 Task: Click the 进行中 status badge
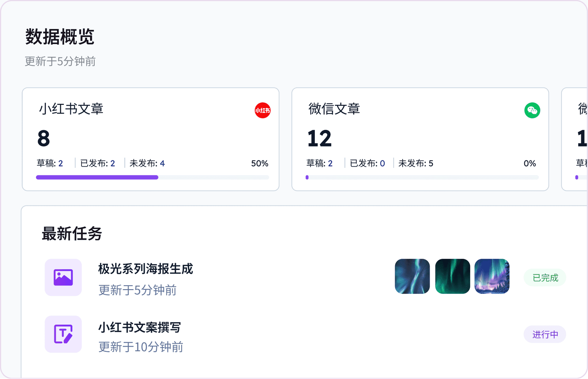click(545, 334)
